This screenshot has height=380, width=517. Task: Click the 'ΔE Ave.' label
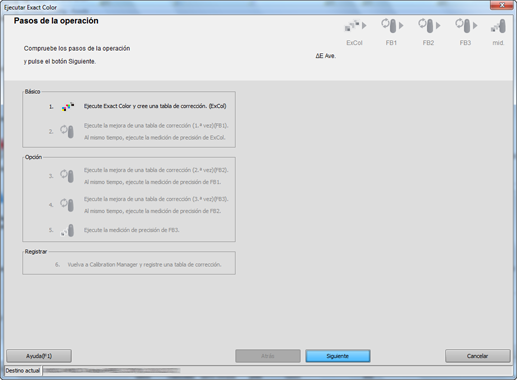pos(326,56)
